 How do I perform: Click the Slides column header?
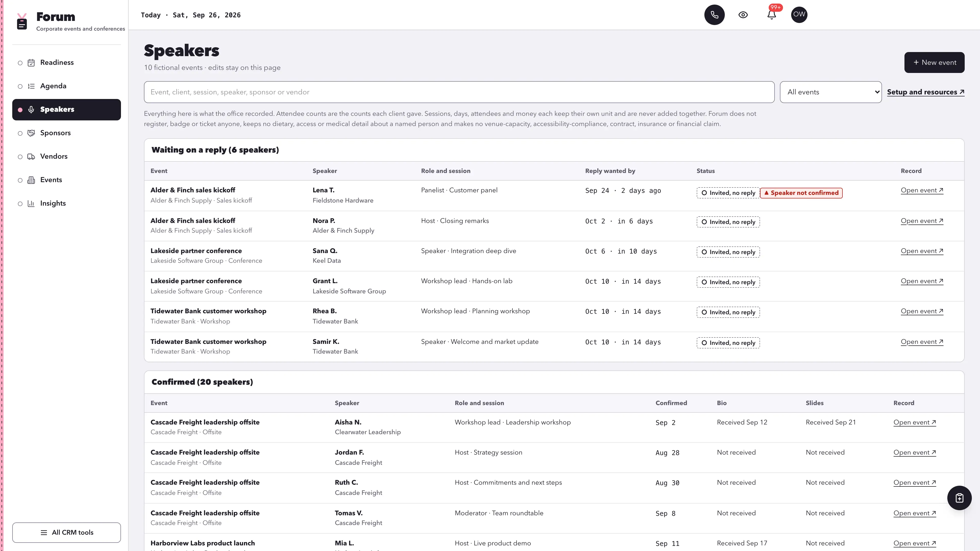coord(815,403)
